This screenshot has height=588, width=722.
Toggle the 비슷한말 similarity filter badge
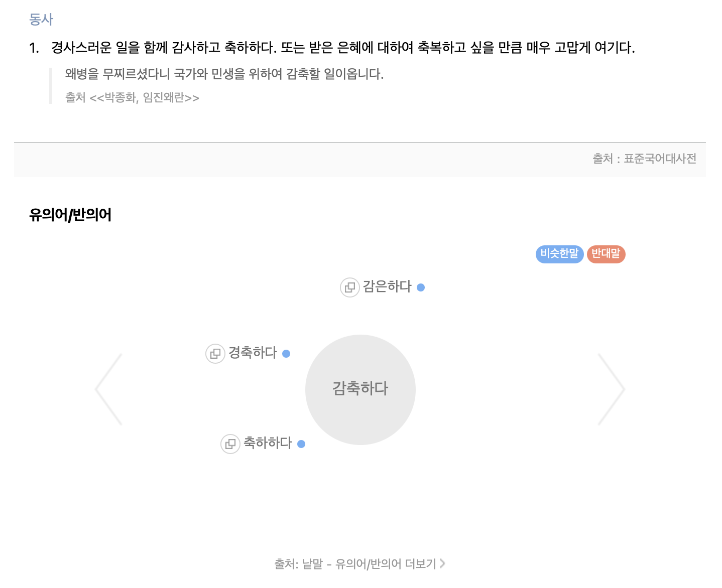pyautogui.click(x=559, y=254)
